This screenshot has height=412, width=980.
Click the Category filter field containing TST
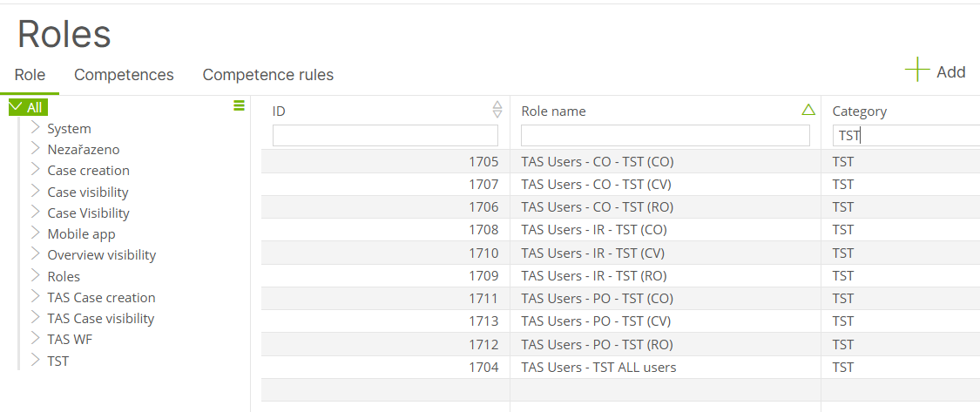click(x=906, y=136)
